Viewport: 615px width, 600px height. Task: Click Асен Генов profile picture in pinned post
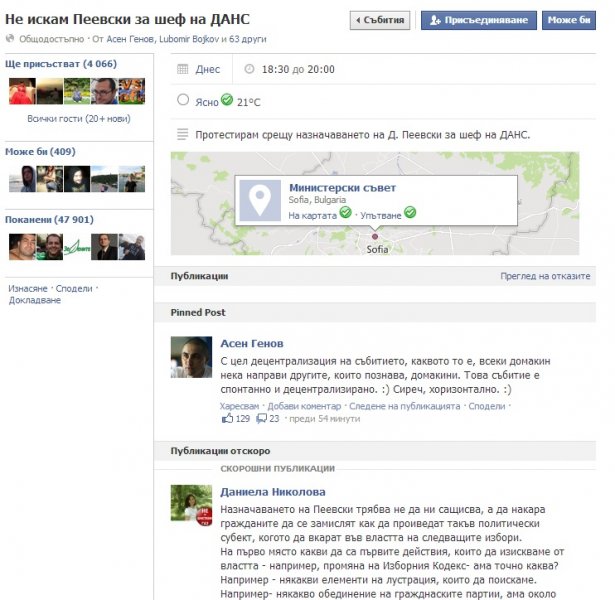click(191, 357)
